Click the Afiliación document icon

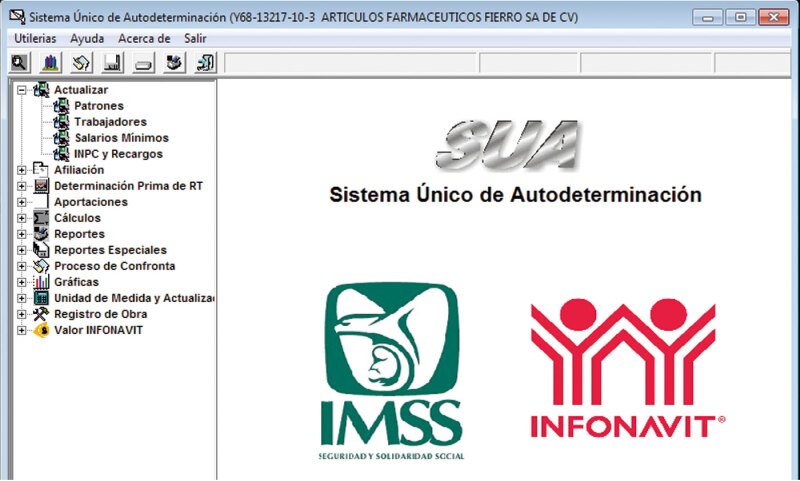[41, 170]
